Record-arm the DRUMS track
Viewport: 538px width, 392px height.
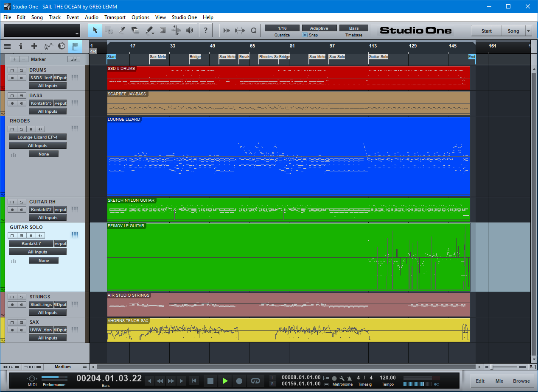point(12,78)
